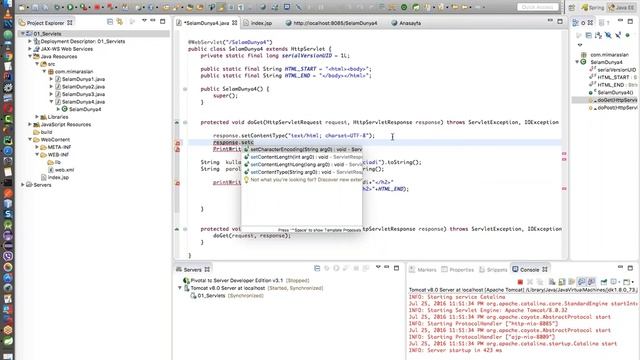640x360 pixels.
Task: Click the Save icon in main toolbar
Action: 36,7
